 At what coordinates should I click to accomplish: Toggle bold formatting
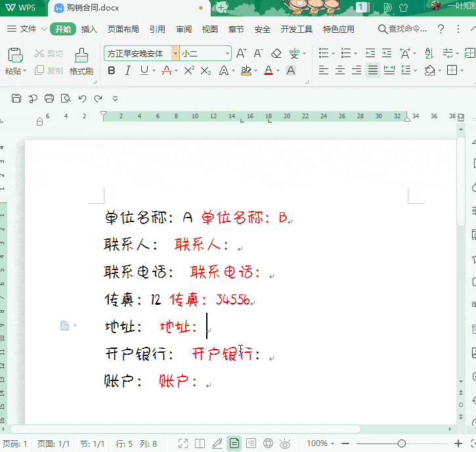pos(111,70)
